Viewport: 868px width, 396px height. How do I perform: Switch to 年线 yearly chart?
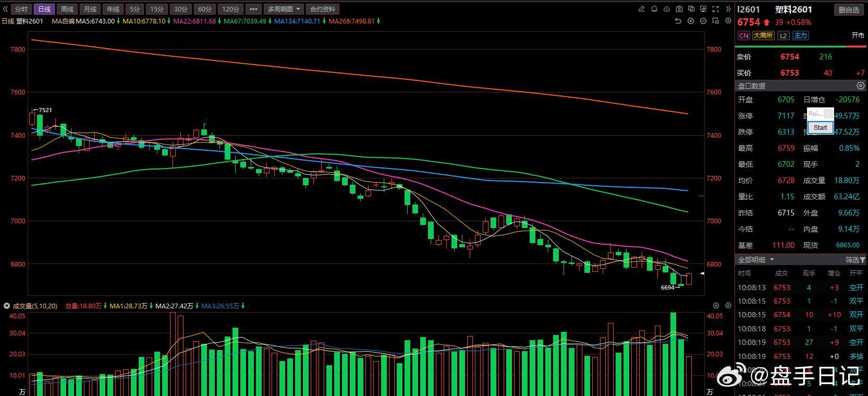click(x=113, y=9)
